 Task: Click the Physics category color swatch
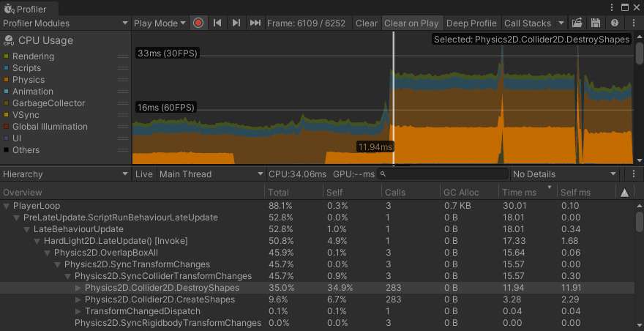coord(6,80)
